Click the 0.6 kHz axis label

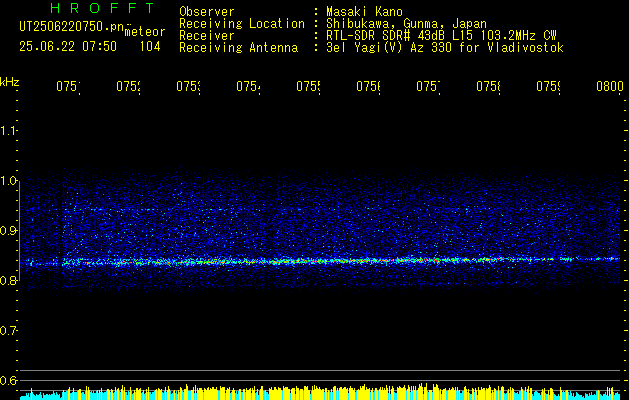pos(8,380)
